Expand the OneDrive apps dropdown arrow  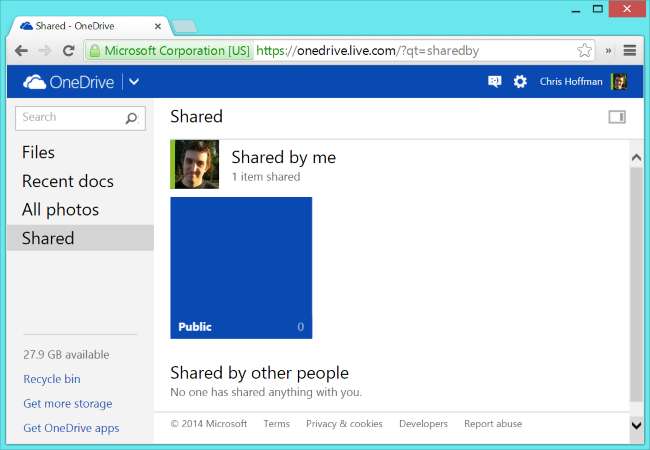(x=134, y=82)
